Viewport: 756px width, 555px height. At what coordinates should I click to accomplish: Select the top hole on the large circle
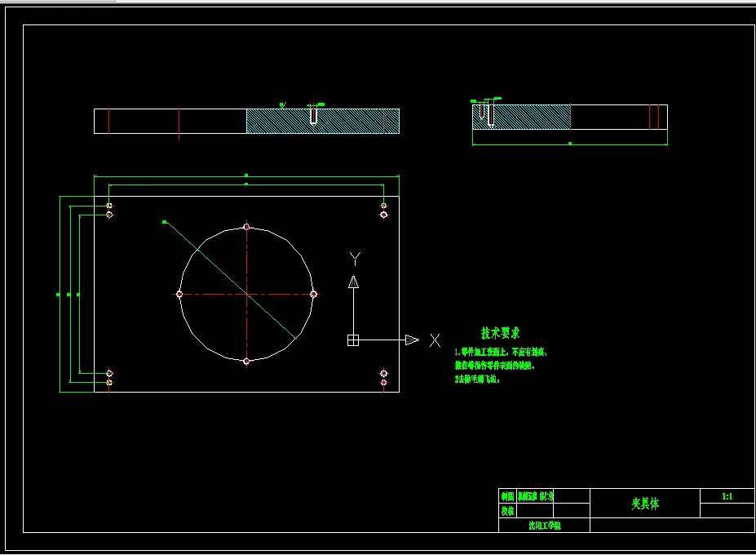pos(246,227)
